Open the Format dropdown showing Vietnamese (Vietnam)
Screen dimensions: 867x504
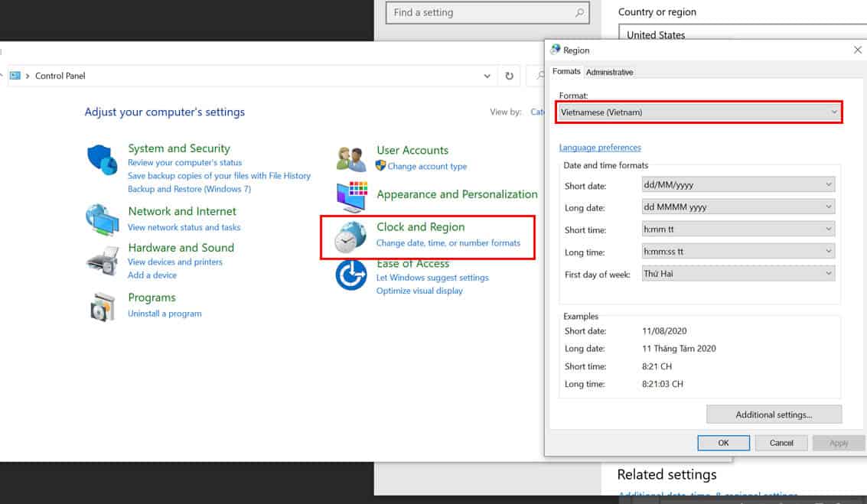click(x=699, y=112)
